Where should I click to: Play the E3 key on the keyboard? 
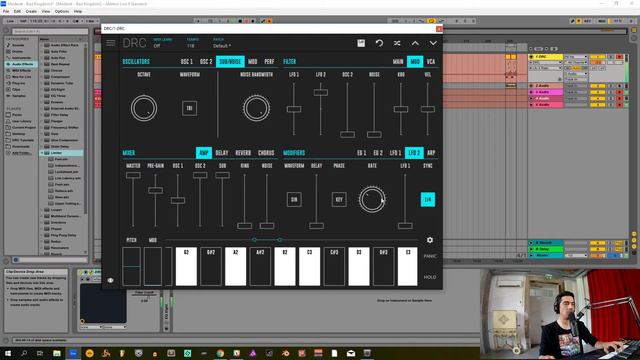(x=407, y=266)
